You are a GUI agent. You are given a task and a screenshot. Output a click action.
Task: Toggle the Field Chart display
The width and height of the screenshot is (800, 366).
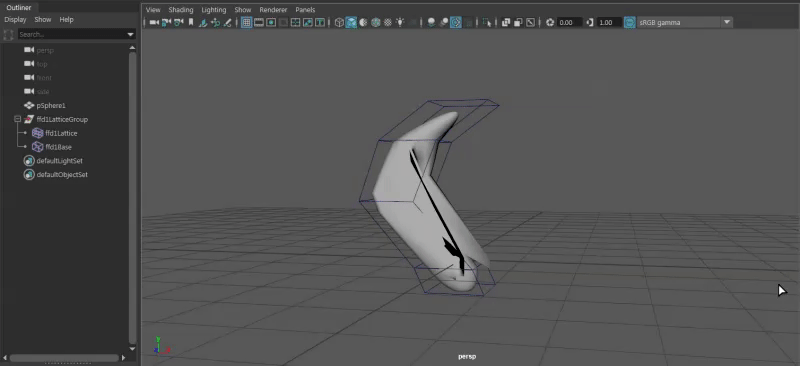click(295, 22)
